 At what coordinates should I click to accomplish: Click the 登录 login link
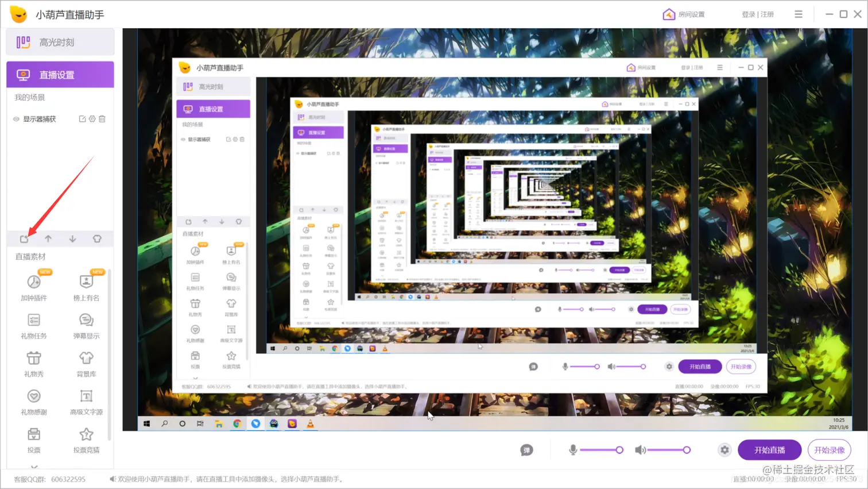coord(748,14)
